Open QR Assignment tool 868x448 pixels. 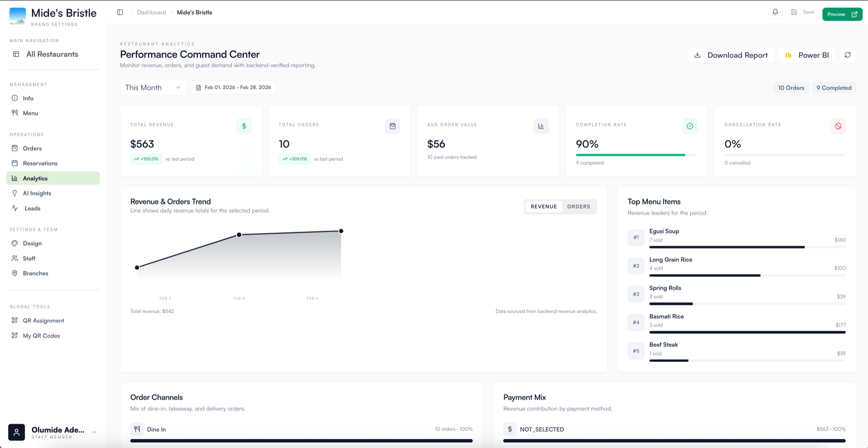coord(44,320)
